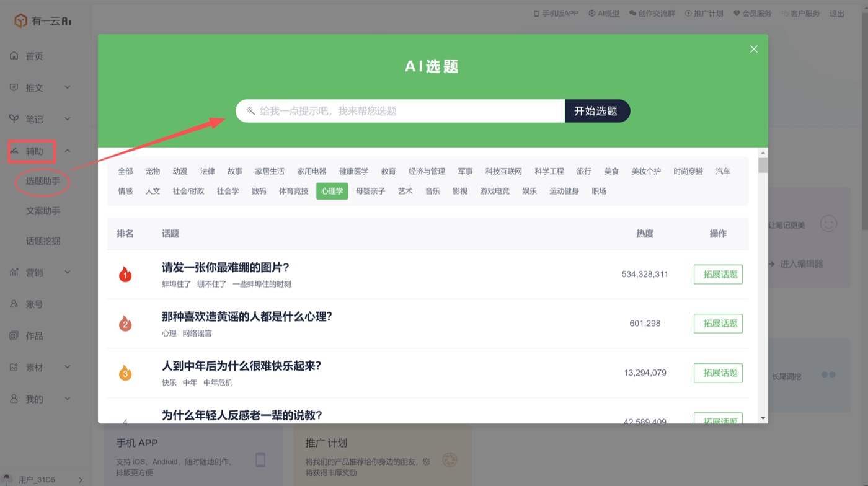
Task: Click the dialog scrollbar down arrow
Action: (x=763, y=418)
